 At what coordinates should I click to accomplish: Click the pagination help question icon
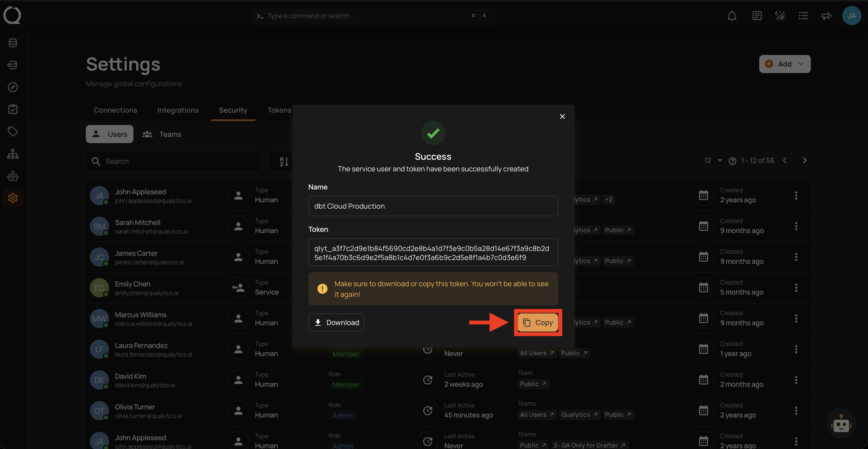coord(732,161)
